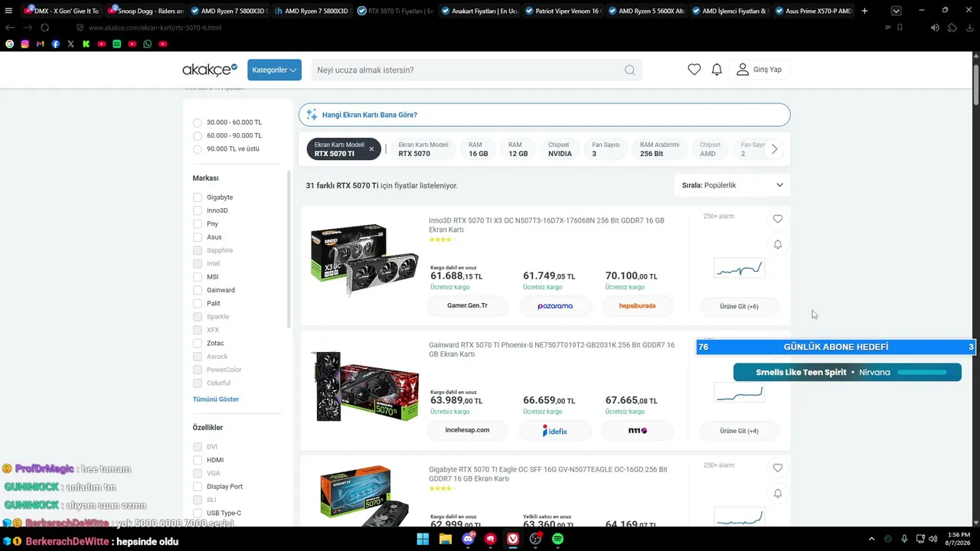The image size is (980, 551).
Task: Check the Palit brand filter
Action: pos(198,304)
